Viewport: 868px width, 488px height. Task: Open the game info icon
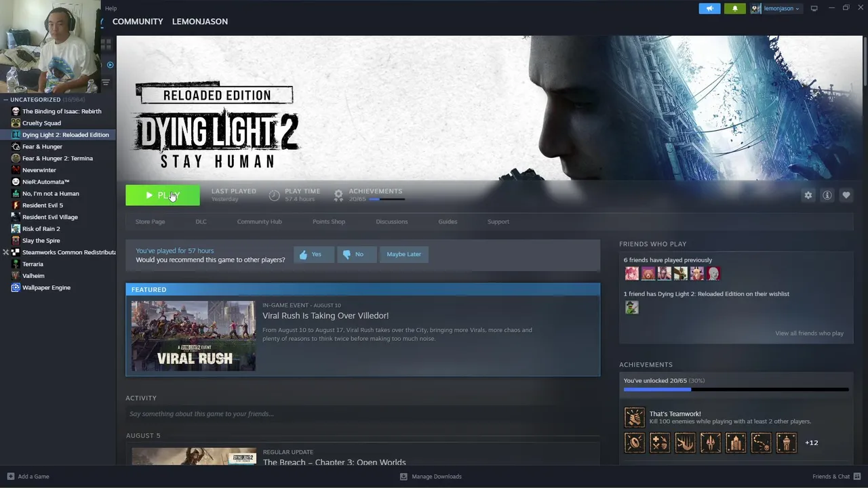point(827,195)
